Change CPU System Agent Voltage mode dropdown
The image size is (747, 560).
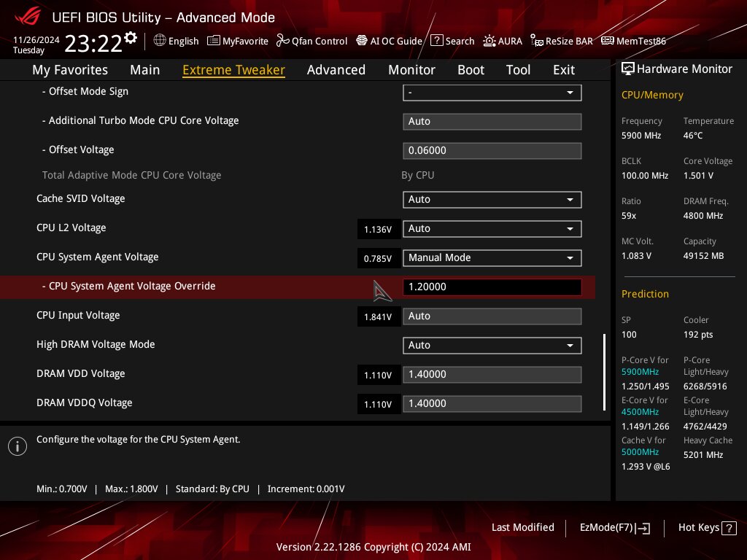(492, 257)
